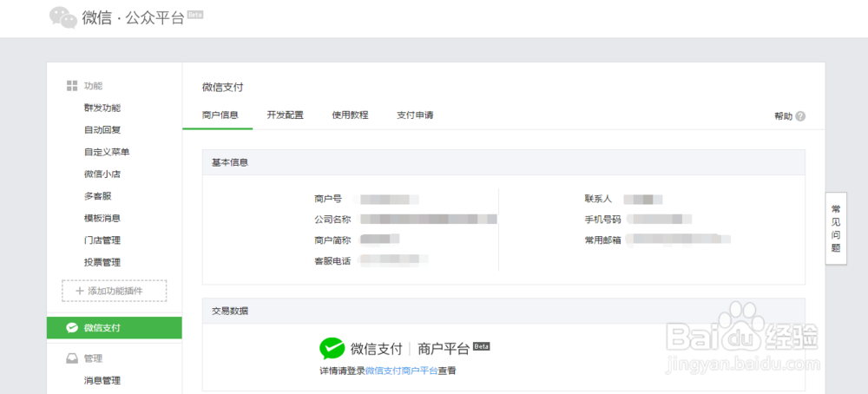Switch to the 开发配置 tab
This screenshot has height=394, width=868.
click(285, 115)
